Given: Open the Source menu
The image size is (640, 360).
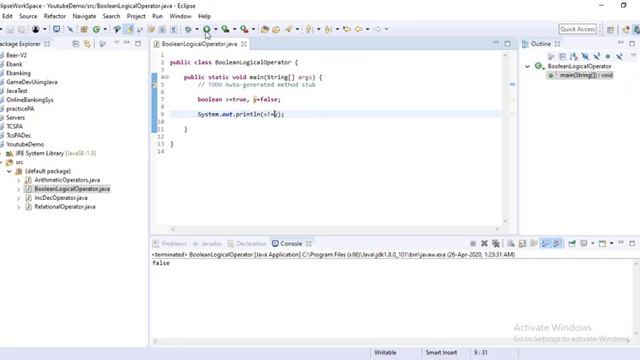Looking at the screenshot, I should click(28, 16).
